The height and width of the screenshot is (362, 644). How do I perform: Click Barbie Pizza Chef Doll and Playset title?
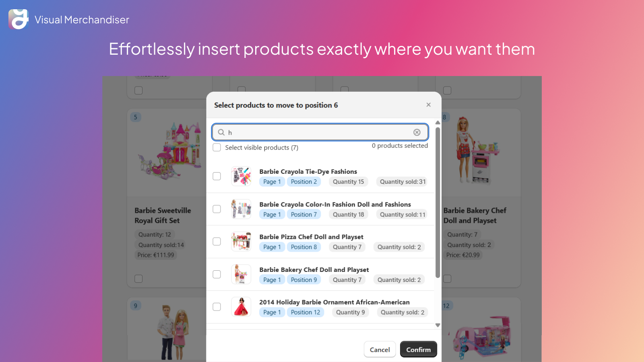311,237
